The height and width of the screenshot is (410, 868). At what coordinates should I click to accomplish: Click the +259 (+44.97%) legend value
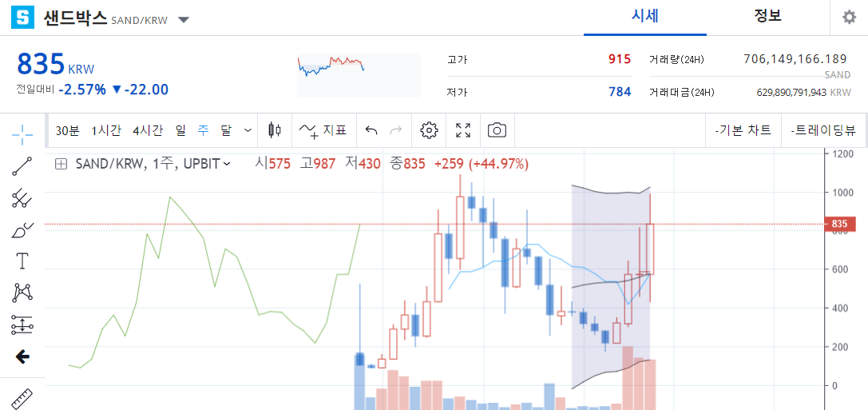[x=481, y=164]
